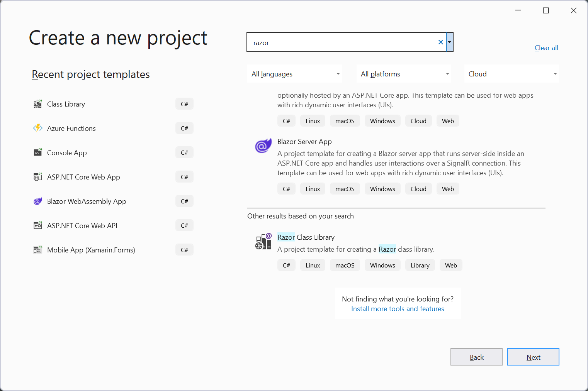This screenshot has height=391, width=588.
Task: Click the purple Blazor Server App icon
Action: [x=263, y=146]
